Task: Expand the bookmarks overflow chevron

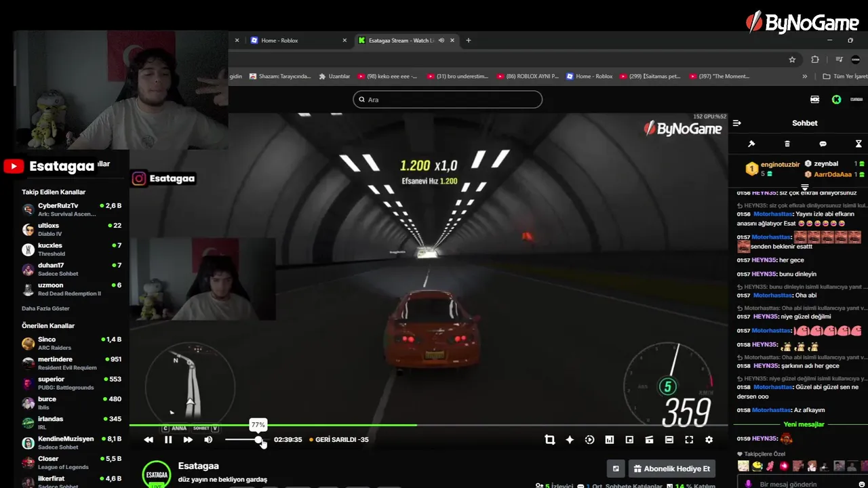Action: (x=805, y=77)
